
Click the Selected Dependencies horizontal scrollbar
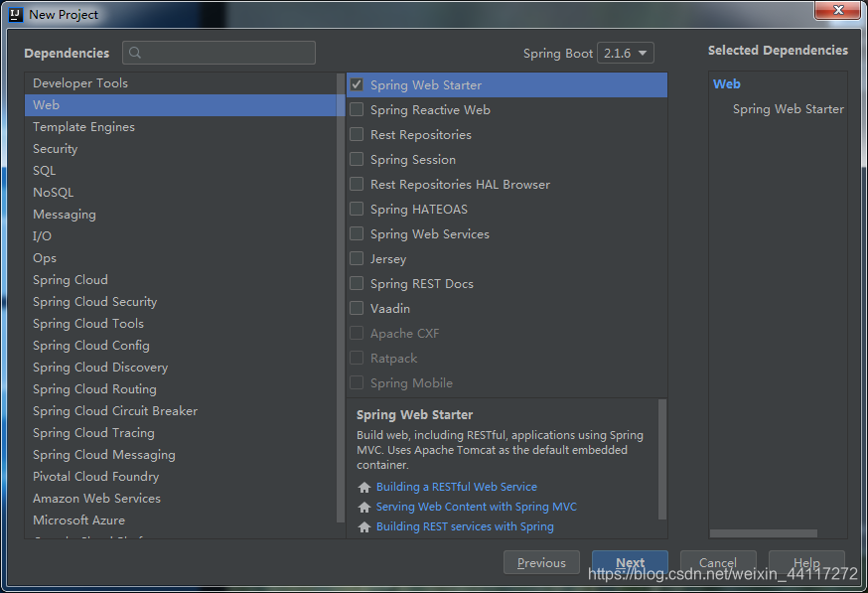pos(764,533)
